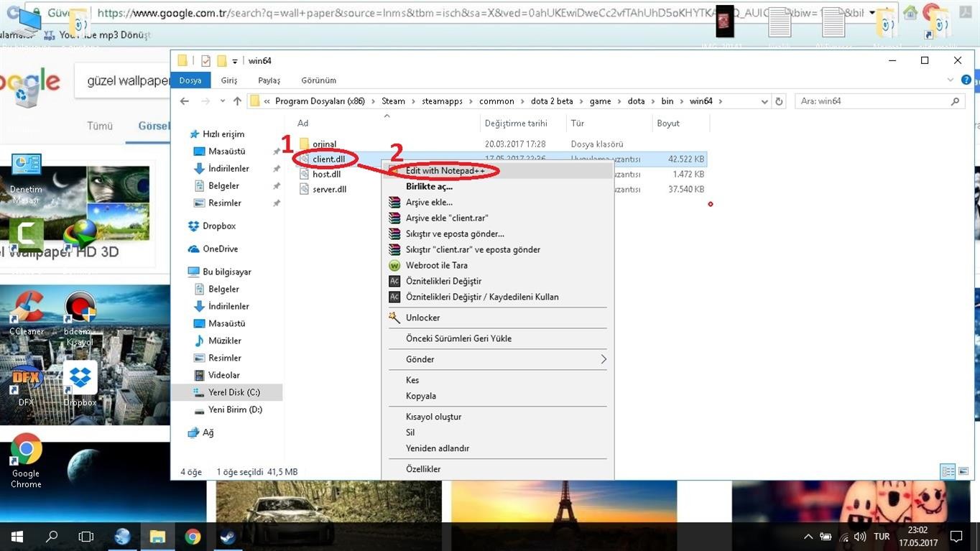Click Ağ in navigation pane
Image resolution: width=980 pixels, height=551 pixels.
(208, 432)
